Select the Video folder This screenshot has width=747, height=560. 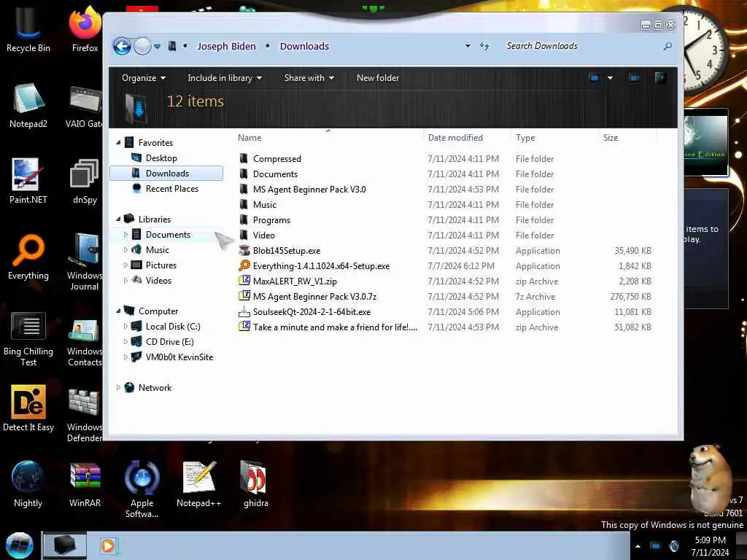(263, 236)
